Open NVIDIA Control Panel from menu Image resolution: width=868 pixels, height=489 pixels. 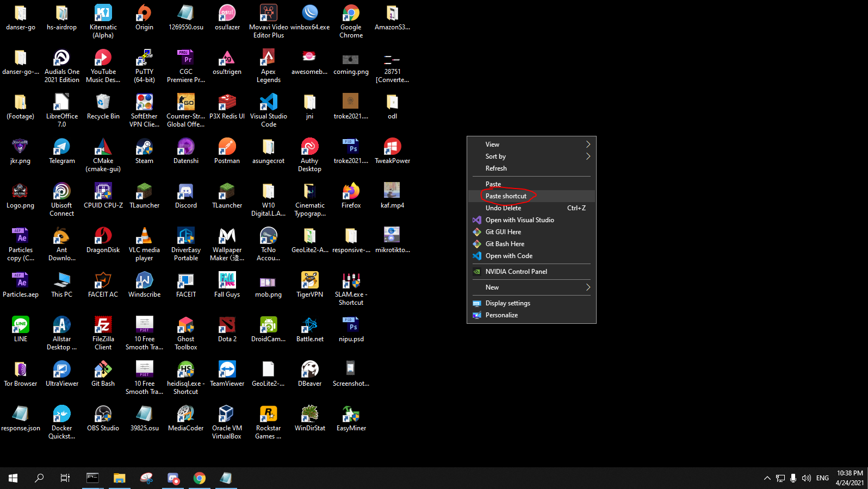pyautogui.click(x=531, y=272)
